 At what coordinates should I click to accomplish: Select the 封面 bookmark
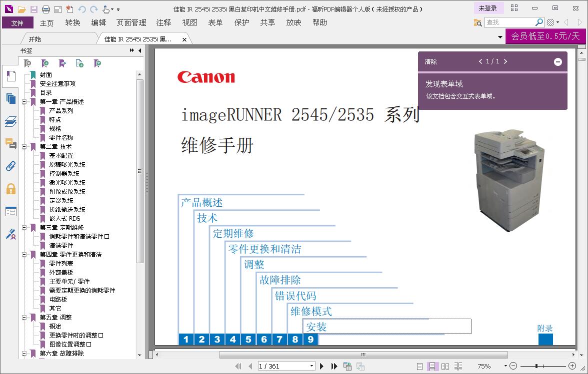point(46,75)
